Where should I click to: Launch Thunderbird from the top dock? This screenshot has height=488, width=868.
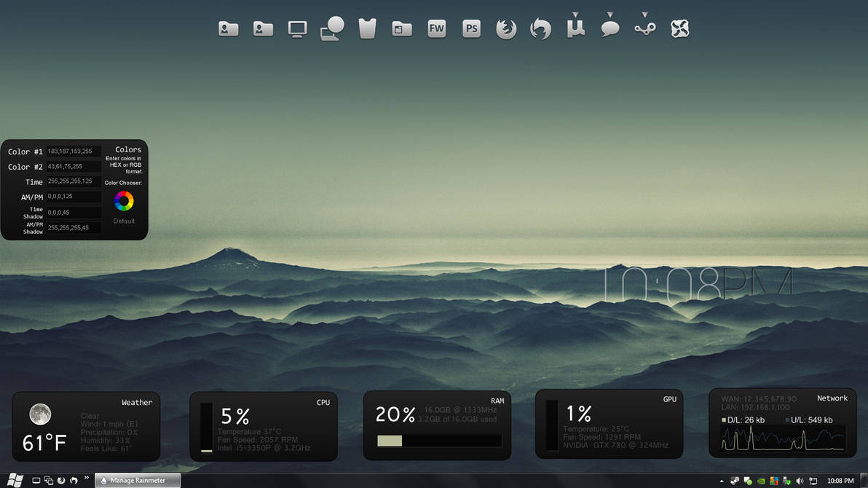[x=541, y=29]
